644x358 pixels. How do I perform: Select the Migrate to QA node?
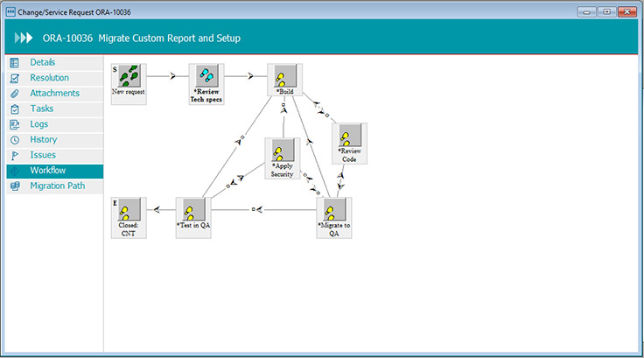click(334, 218)
